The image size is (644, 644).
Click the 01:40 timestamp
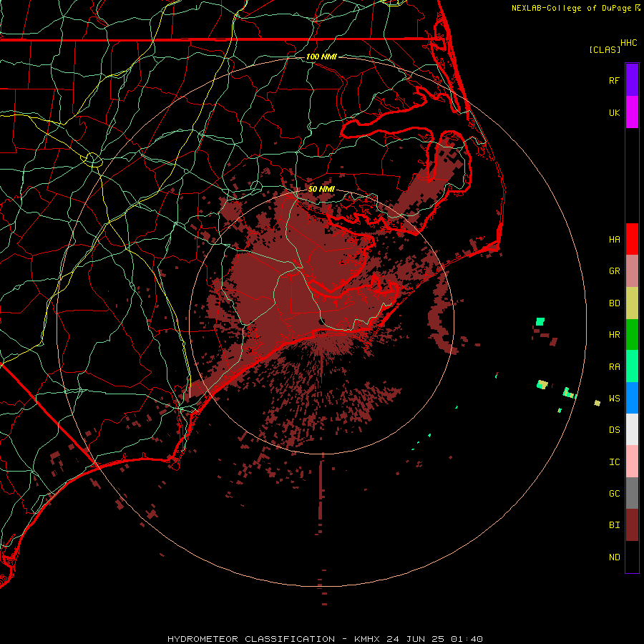(467, 639)
